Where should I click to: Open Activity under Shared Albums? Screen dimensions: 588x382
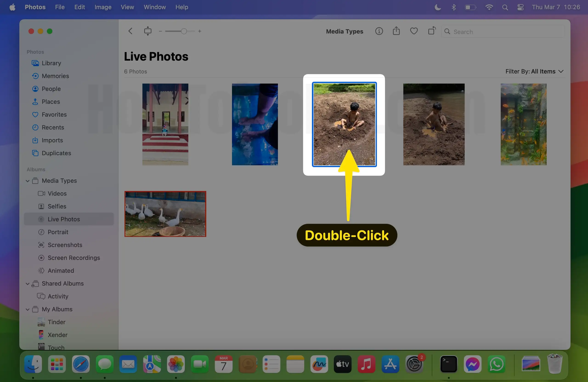[x=58, y=296]
